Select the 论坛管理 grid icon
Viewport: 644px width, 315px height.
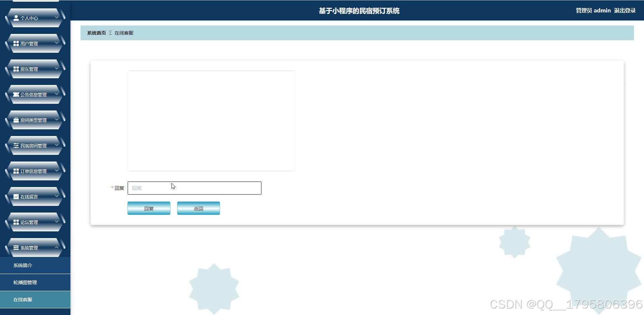pos(16,222)
